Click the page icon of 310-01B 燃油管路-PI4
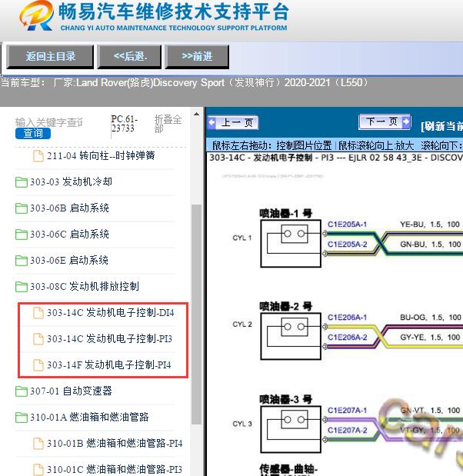This screenshot has height=476, width=463. tap(38, 444)
